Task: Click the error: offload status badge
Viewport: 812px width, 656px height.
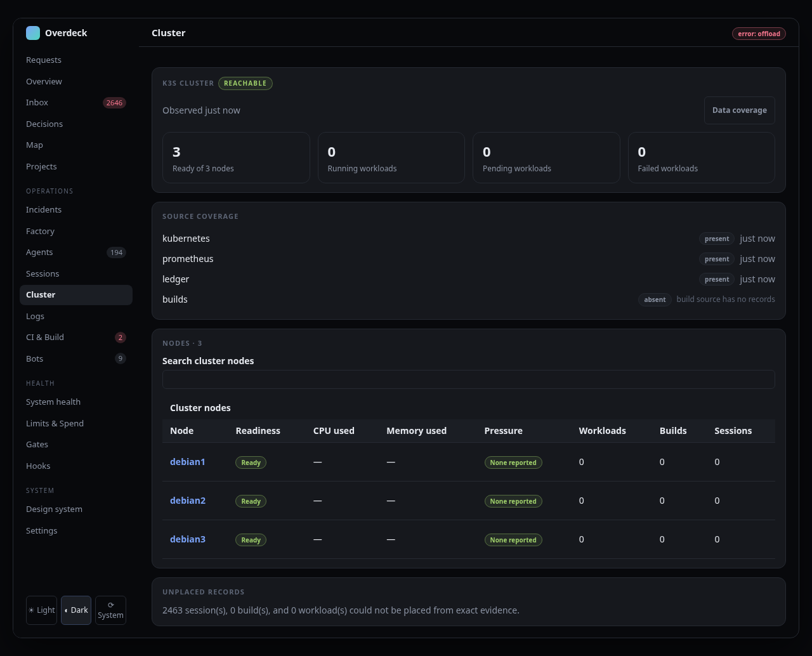Action: [x=759, y=34]
